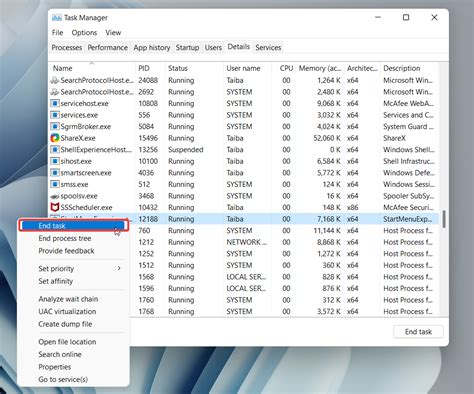Sort by the Memory column header
Screen dimensions: 474x394
[320, 68]
